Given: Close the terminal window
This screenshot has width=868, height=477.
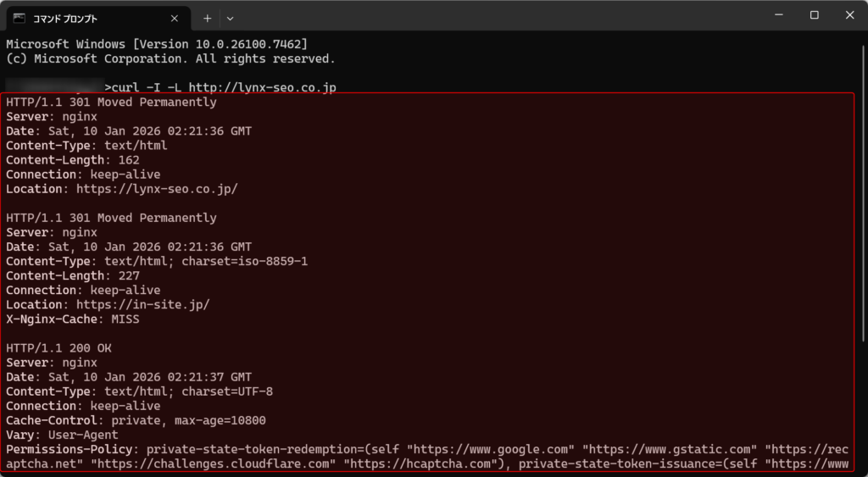Looking at the screenshot, I should tap(849, 15).
